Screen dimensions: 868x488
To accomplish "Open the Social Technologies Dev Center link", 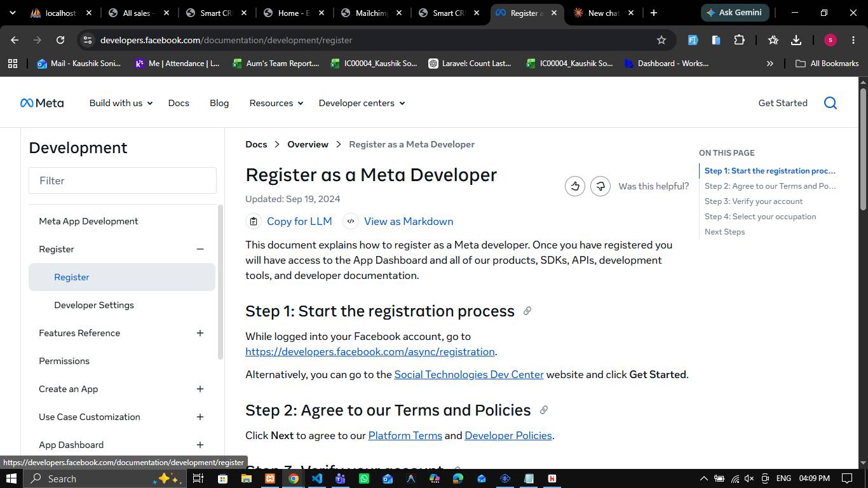I will (x=469, y=374).
